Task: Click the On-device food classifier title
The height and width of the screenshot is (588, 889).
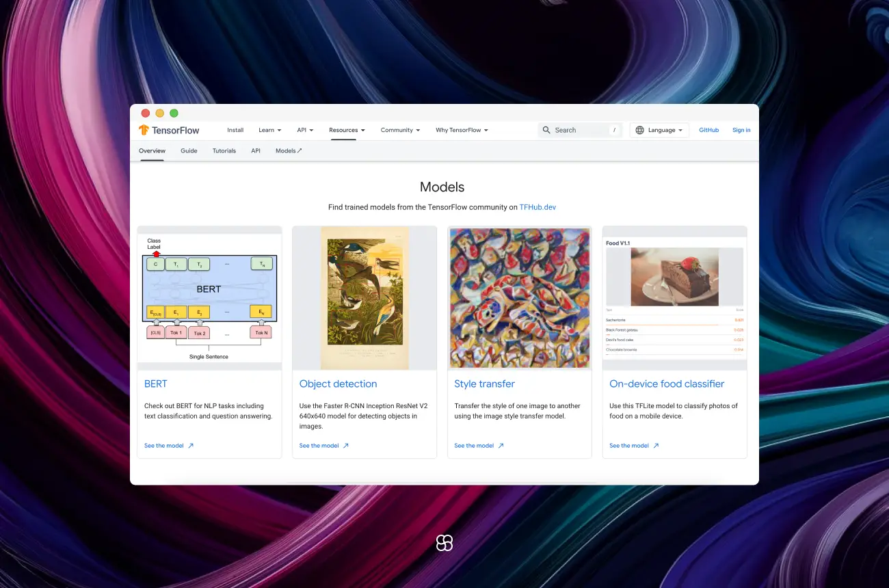Action: point(667,384)
